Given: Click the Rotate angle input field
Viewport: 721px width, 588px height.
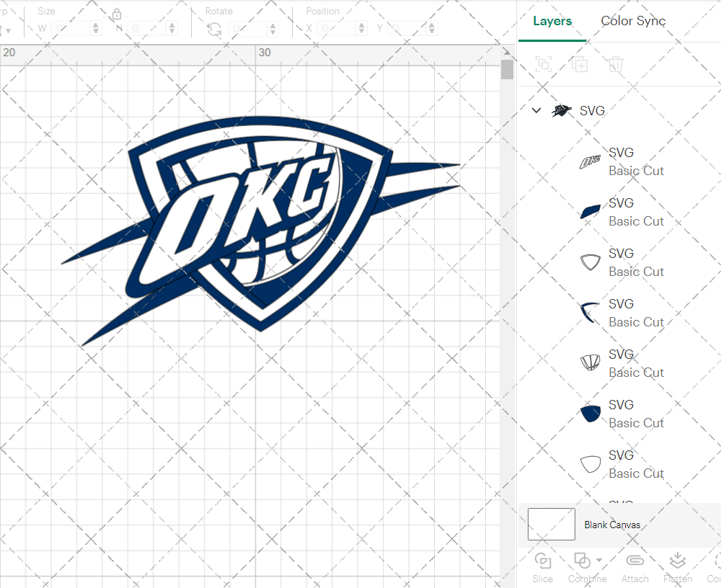Looking at the screenshot, I should (x=248, y=29).
